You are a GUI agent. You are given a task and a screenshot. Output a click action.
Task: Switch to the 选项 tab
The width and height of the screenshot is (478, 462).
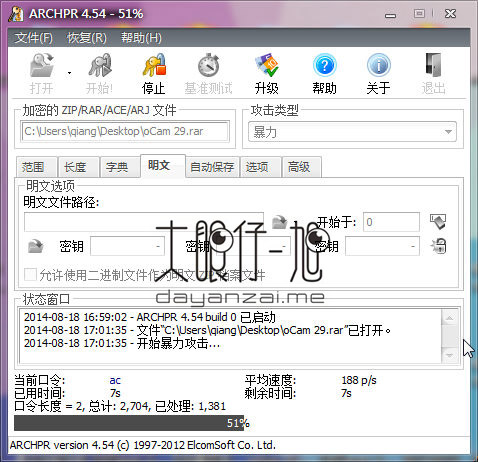[x=260, y=167]
